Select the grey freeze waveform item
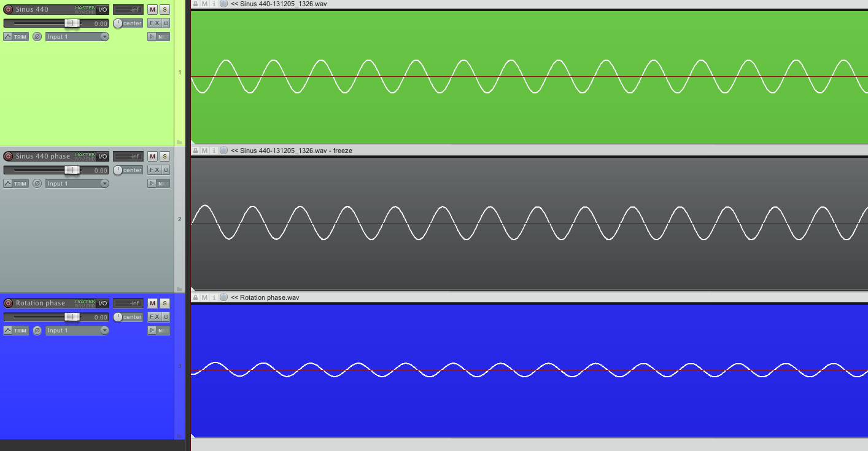 pyautogui.click(x=529, y=224)
